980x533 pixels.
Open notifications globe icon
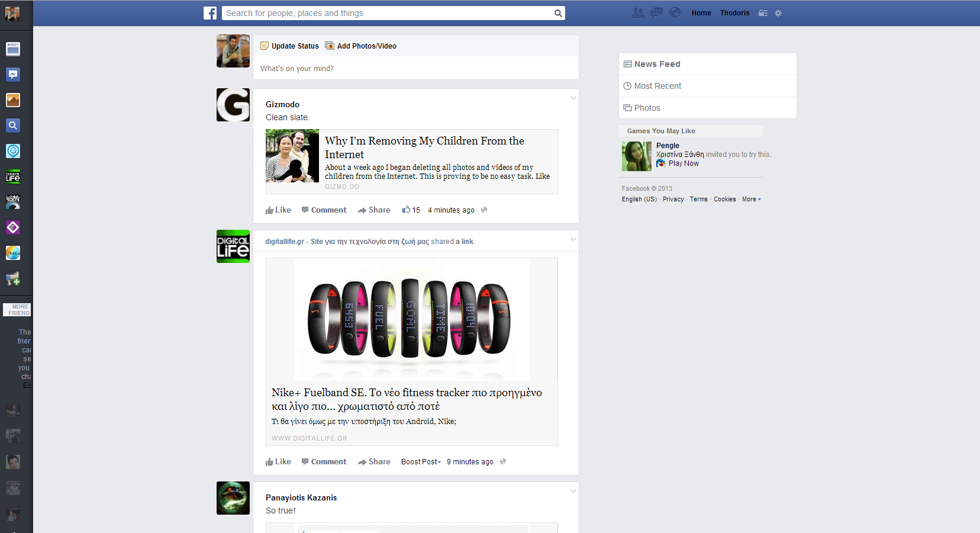coord(675,13)
